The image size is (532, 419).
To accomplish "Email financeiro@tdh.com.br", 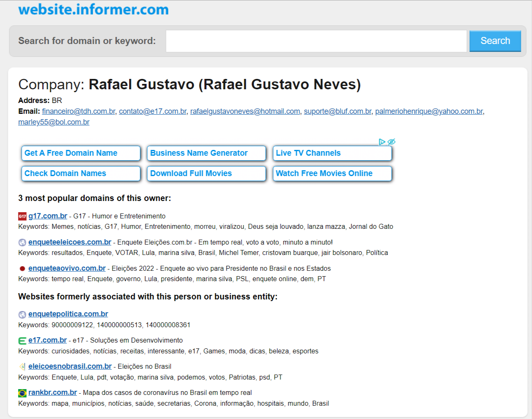I will coord(79,111).
